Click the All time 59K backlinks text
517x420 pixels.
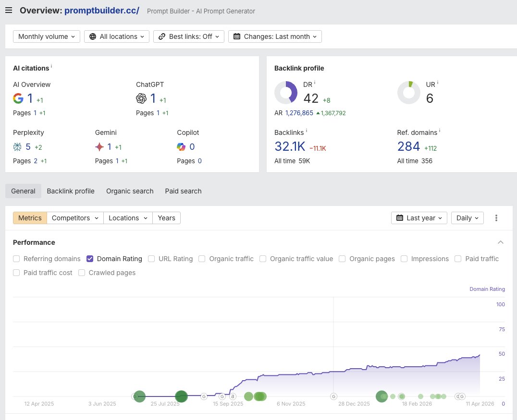point(292,161)
